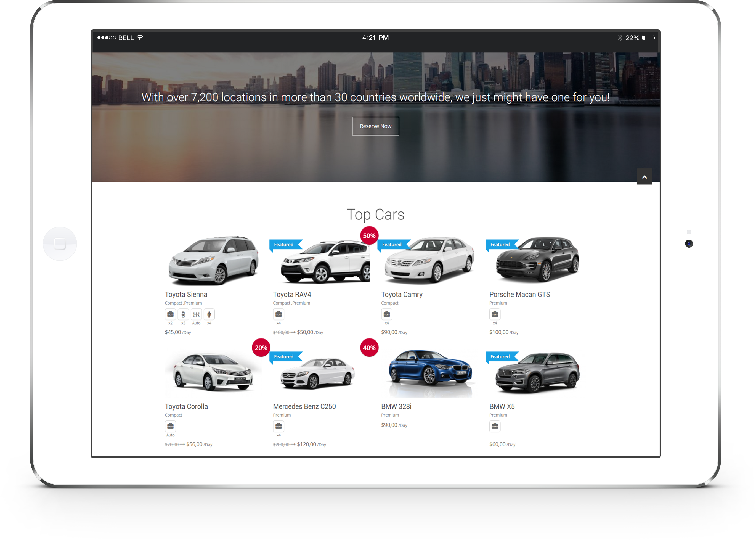
Task: Open the Toyota Sienna car image
Action: pyautogui.click(x=213, y=260)
